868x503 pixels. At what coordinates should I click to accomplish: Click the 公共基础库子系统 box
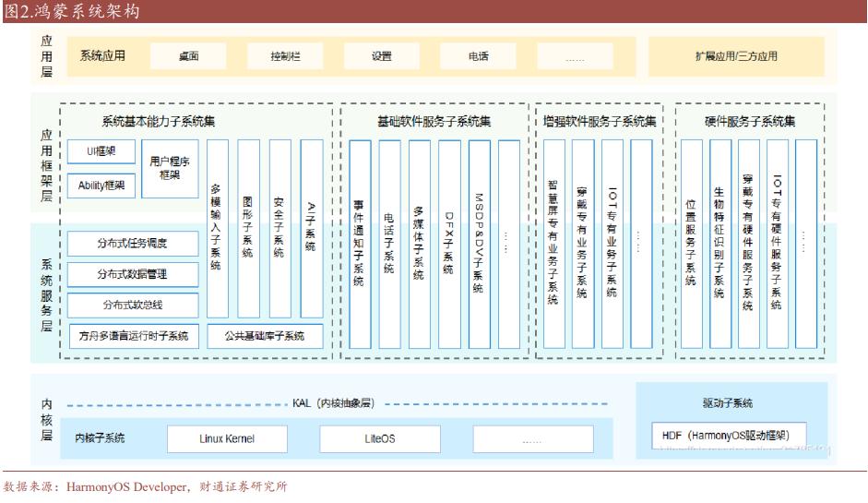265,336
